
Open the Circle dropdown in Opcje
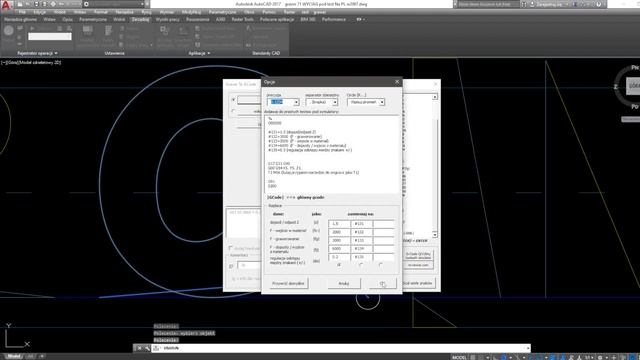[x=382, y=102]
